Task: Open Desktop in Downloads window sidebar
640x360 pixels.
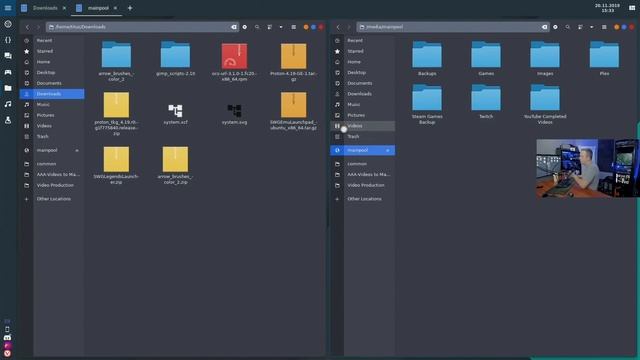Action: [x=52, y=72]
